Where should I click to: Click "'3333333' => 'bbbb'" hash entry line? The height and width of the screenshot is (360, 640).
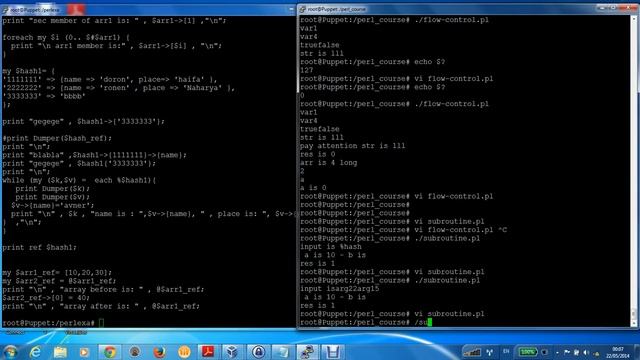point(44,96)
